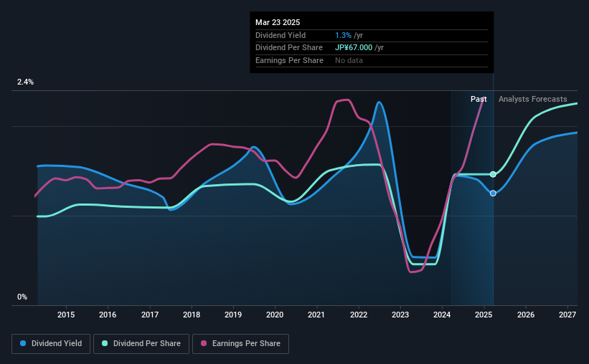Click the Past region label
Image resolution: width=589 pixels, height=364 pixels.
pyautogui.click(x=479, y=99)
